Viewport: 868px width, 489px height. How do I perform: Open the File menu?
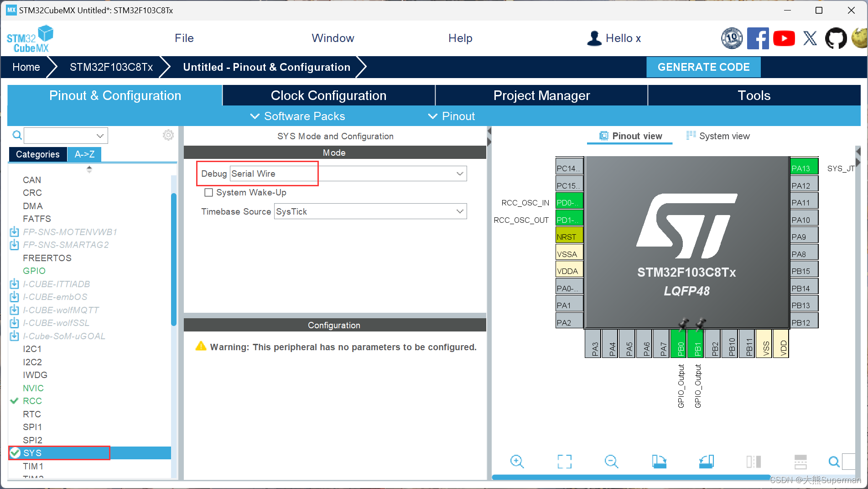pyautogui.click(x=184, y=38)
